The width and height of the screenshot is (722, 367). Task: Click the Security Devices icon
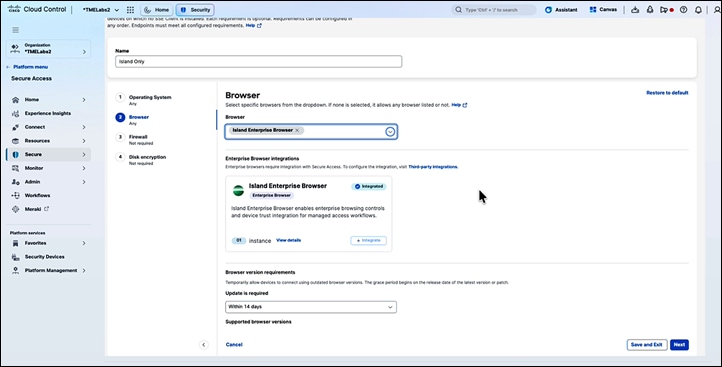click(x=16, y=257)
